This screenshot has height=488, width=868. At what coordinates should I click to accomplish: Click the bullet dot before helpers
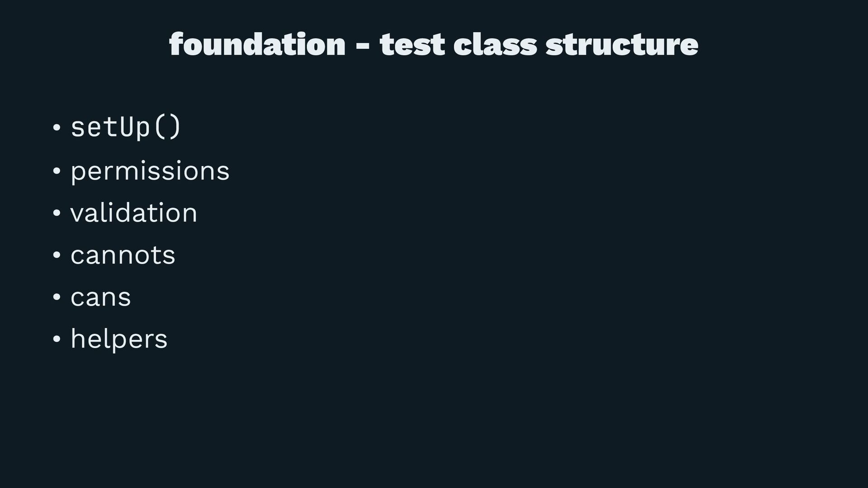pyautogui.click(x=57, y=340)
